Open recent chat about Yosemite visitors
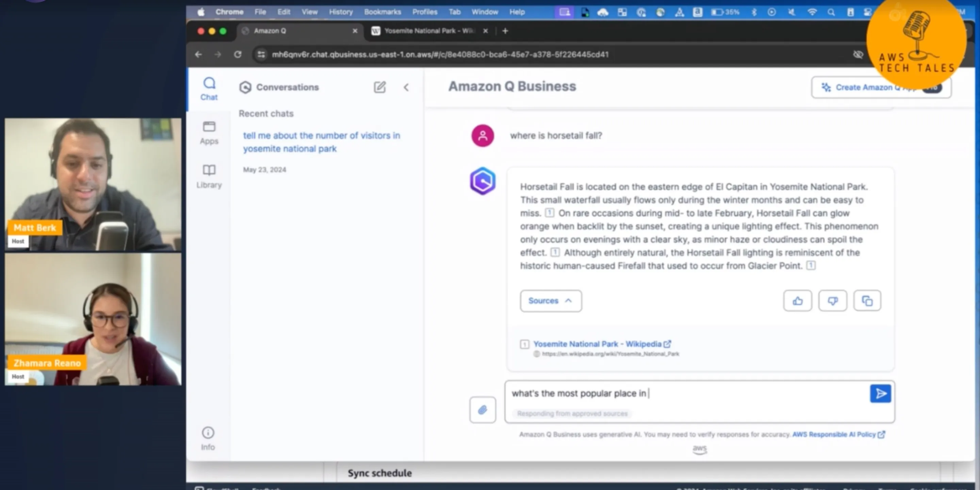The width and height of the screenshot is (980, 490). click(322, 142)
